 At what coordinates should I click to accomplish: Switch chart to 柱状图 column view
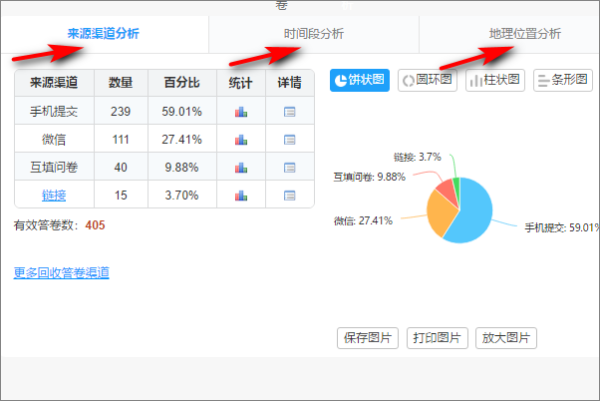coord(495,80)
